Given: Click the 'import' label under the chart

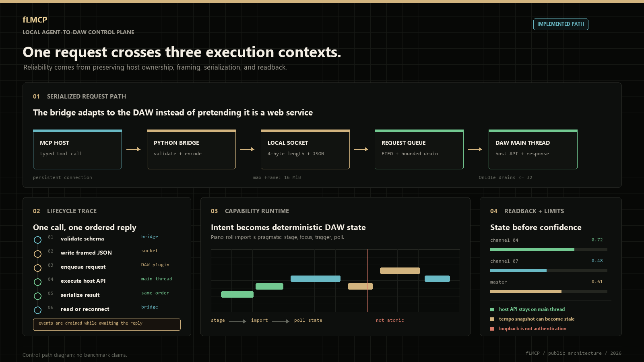Looking at the screenshot, I should point(260,321).
